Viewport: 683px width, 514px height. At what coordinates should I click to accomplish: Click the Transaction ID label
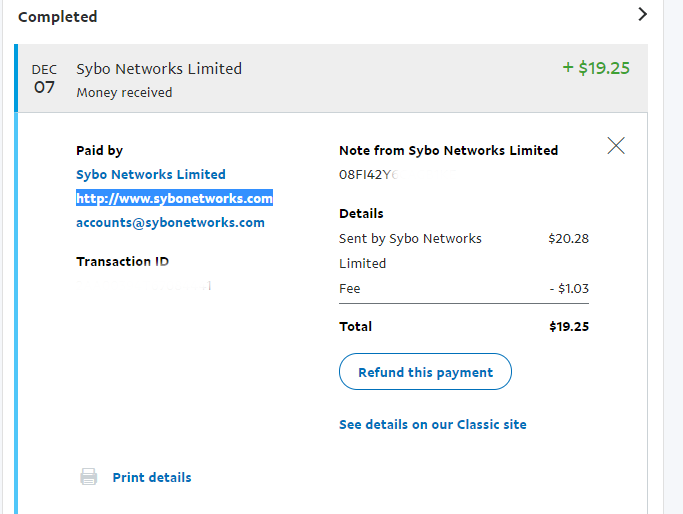click(122, 261)
